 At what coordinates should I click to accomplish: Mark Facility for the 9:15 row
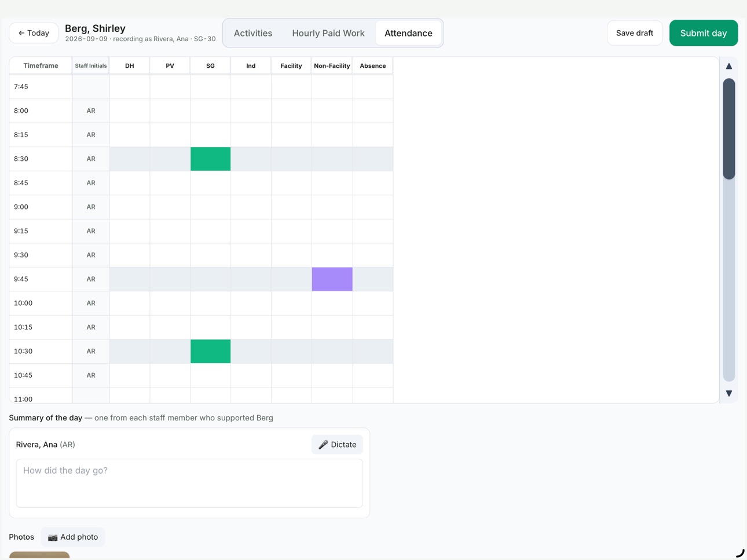(x=291, y=231)
